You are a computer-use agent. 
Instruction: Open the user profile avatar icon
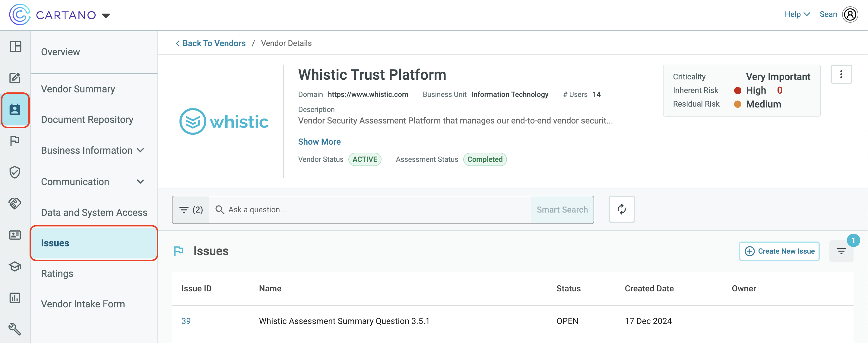pyautogui.click(x=850, y=14)
